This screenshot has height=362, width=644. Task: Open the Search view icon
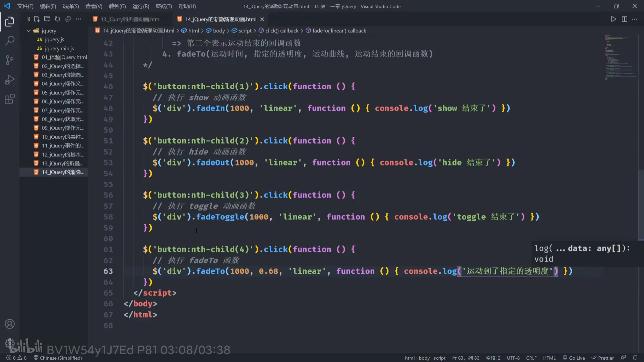pos(10,41)
